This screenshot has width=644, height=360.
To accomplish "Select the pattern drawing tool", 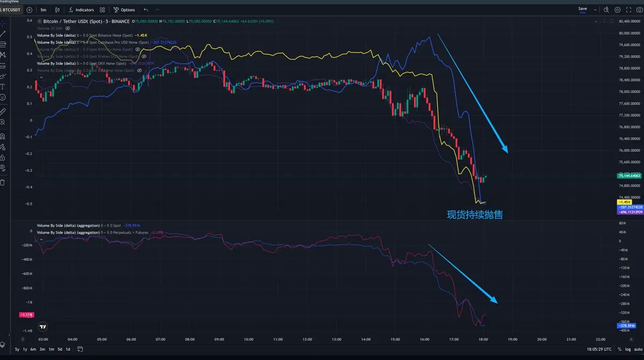I will [x=3, y=55].
